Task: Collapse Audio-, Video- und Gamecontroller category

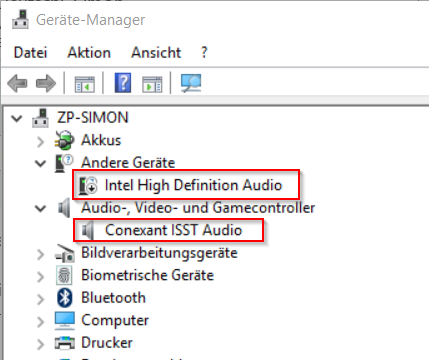Action: (x=41, y=208)
